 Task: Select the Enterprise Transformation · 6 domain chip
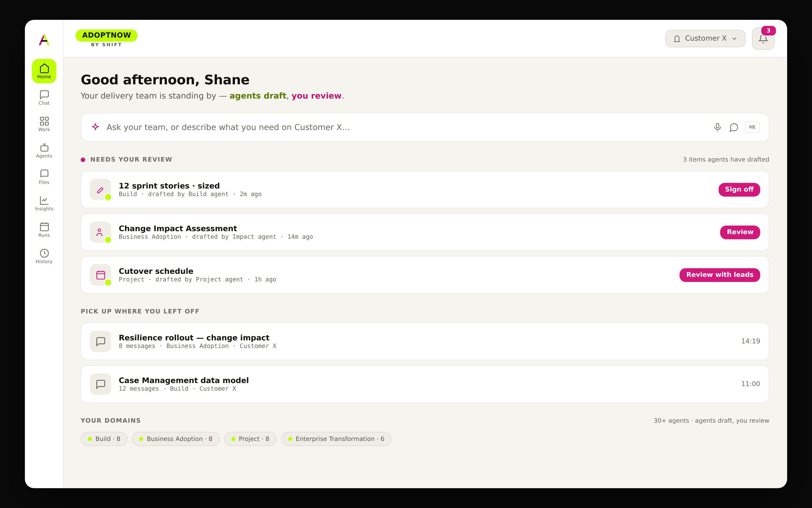coord(336,439)
